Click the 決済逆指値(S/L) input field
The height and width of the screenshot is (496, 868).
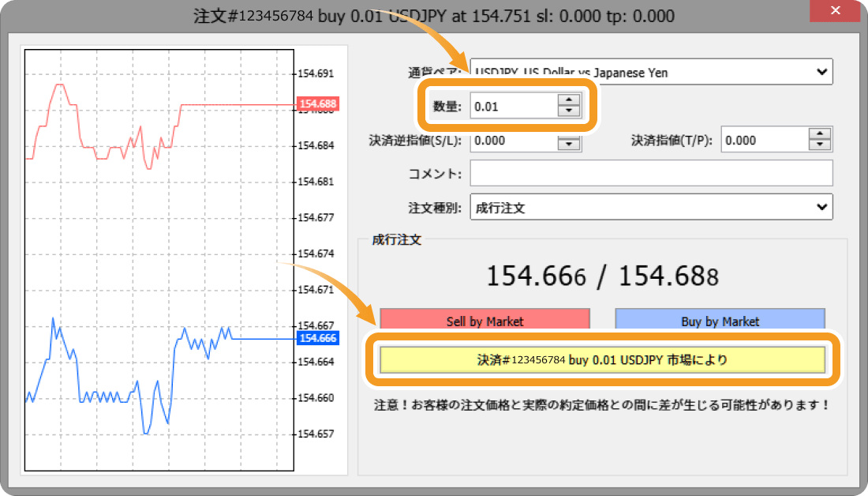[x=513, y=141]
